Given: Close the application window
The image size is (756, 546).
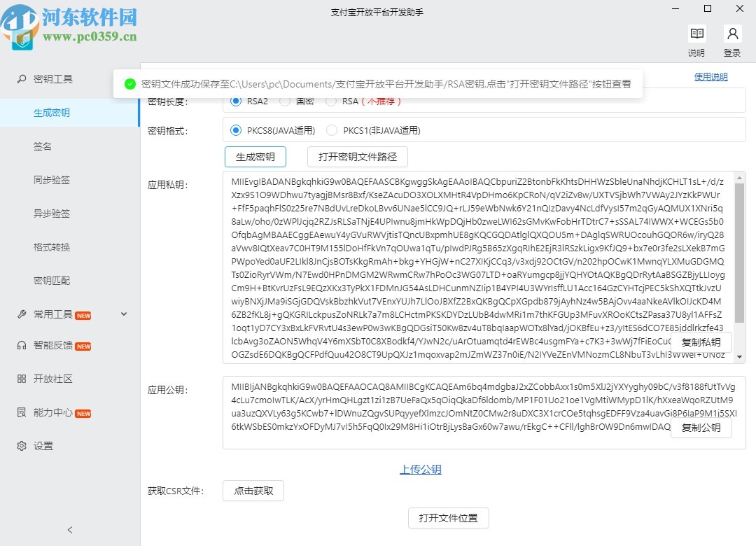Looking at the screenshot, I should point(740,8).
